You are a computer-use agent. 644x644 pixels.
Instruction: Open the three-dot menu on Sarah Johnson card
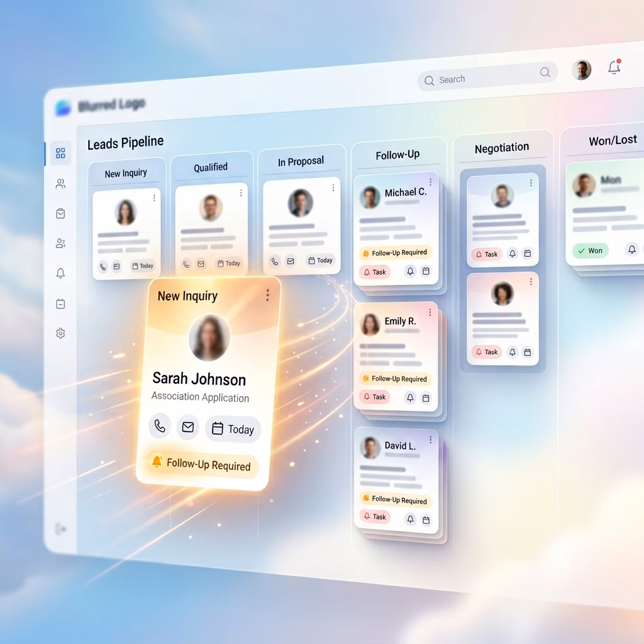[267, 295]
